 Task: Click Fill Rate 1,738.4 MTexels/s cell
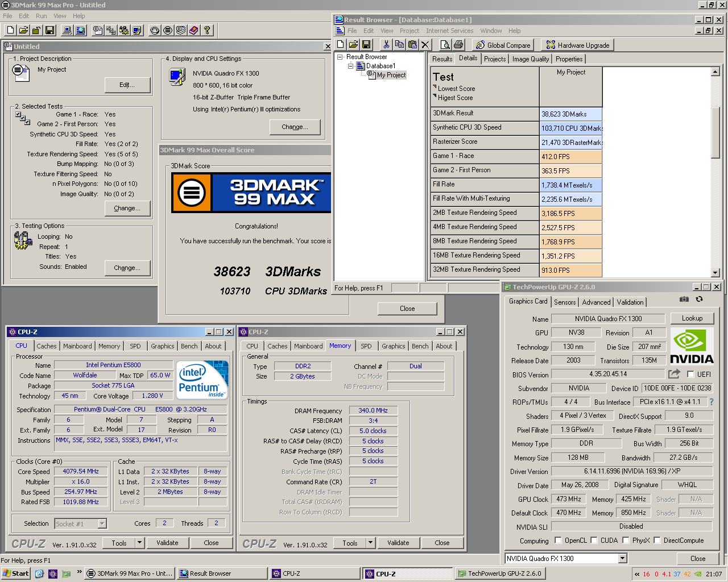pos(570,185)
